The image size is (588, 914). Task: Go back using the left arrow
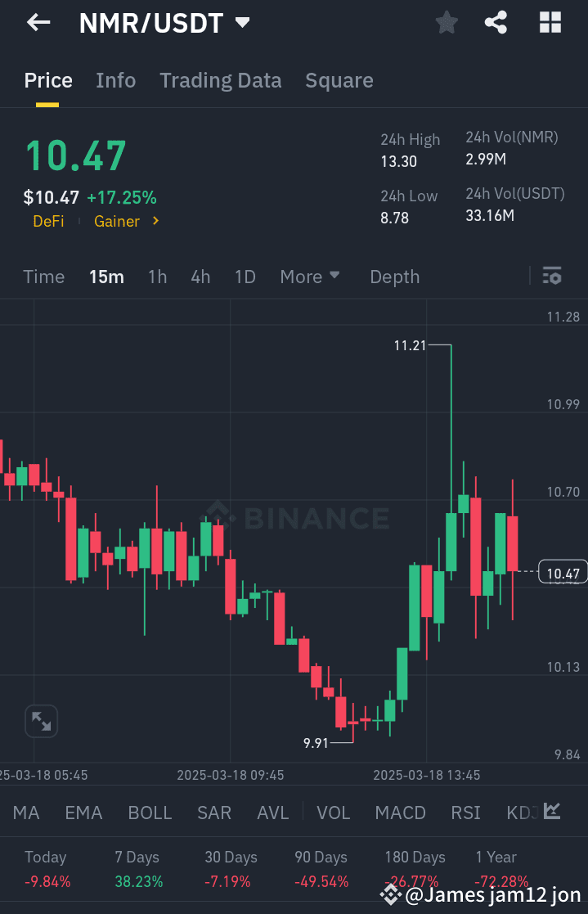point(38,23)
